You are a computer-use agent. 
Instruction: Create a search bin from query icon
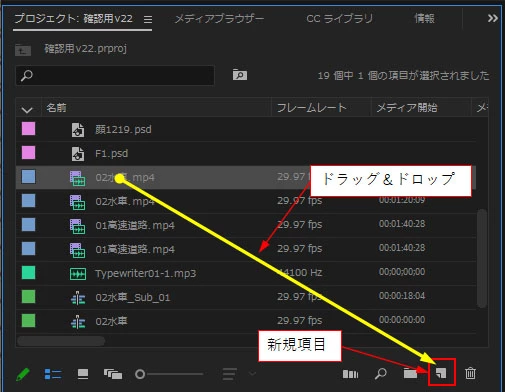pyautogui.click(x=240, y=75)
